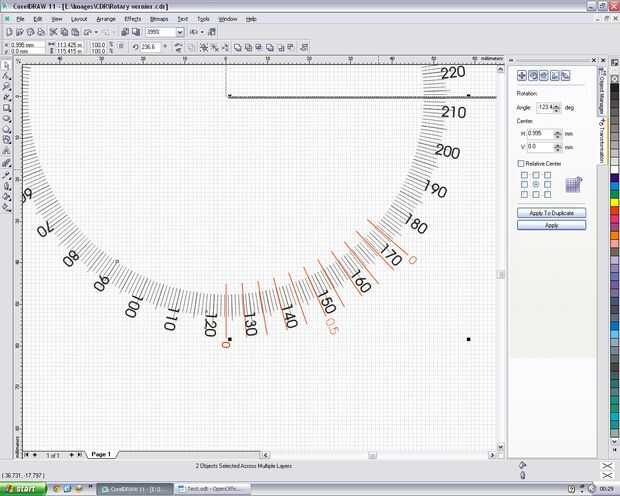Screen dimensions: 620x496
Task: Click the Cut scissors icon
Action: (x=53, y=32)
